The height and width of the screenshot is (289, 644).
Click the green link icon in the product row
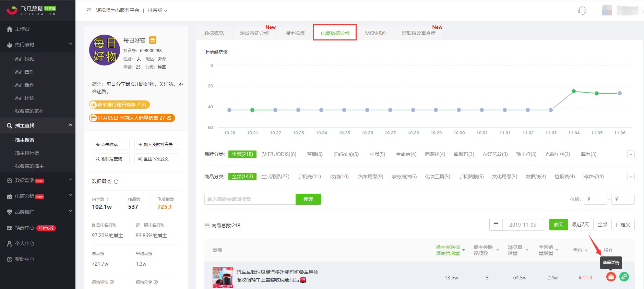coord(624,277)
